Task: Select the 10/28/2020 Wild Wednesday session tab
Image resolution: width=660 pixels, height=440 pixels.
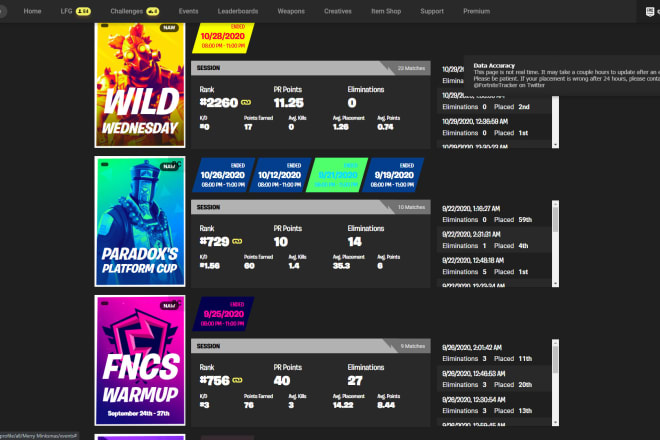Action: [x=223, y=38]
